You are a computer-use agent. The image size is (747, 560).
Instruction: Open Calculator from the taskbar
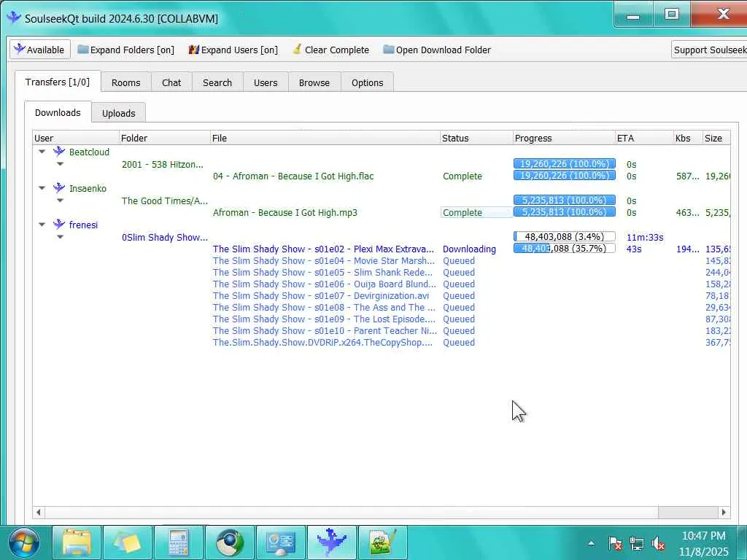coord(179,542)
